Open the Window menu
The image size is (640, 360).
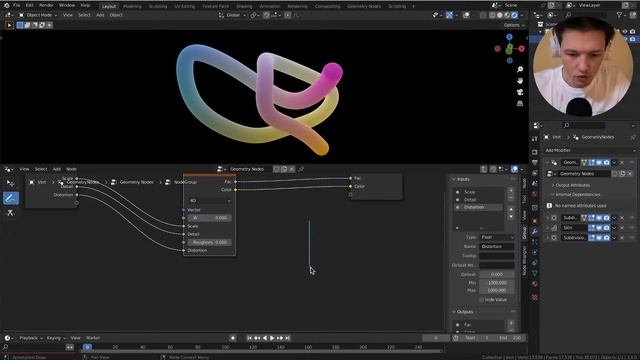tap(67, 5)
